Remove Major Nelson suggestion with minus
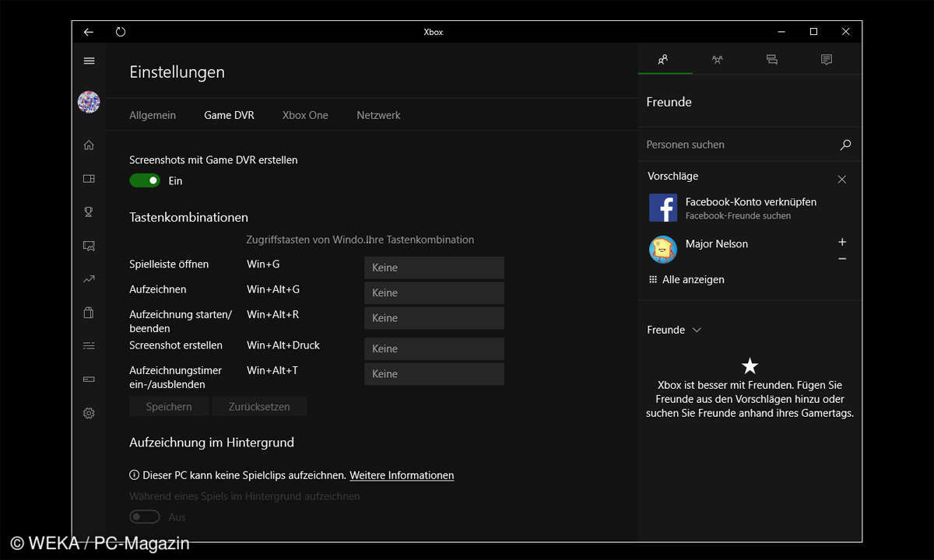The image size is (934, 560). pyautogui.click(x=842, y=259)
